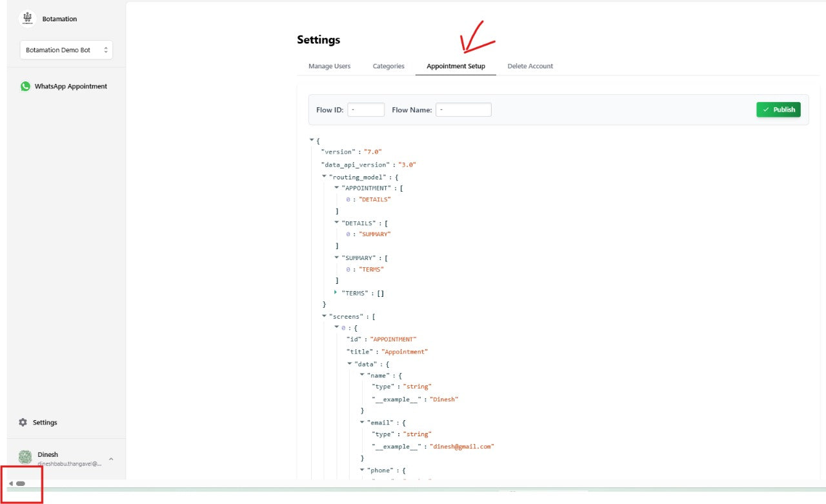Expand the Dinesh account menu chevron
Screen dimensions: 826x504
coord(111,459)
